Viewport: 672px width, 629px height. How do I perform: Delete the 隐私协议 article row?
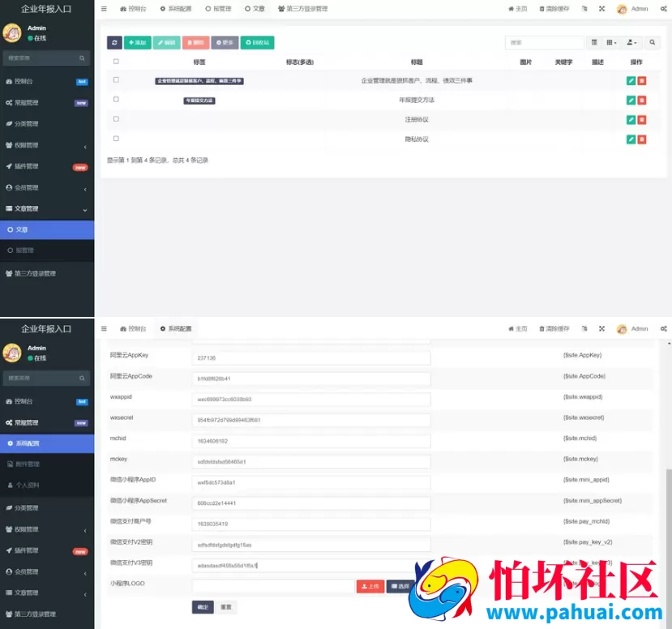pos(643,138)
